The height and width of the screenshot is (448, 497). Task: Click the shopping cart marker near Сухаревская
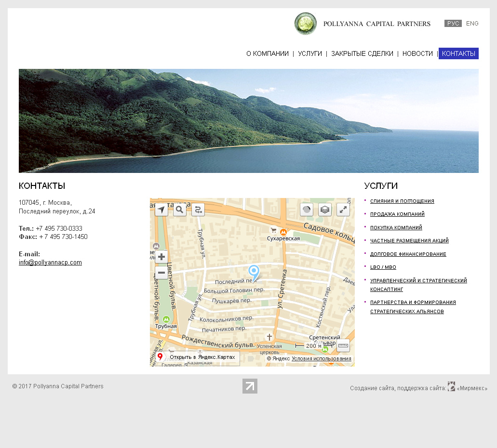tap(273, 230)
